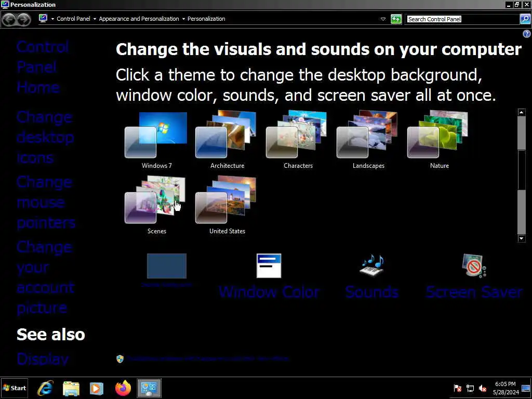Click the Window Color icon
The width and height of the screenshot is (532, 399).
[x=269, y=265]
